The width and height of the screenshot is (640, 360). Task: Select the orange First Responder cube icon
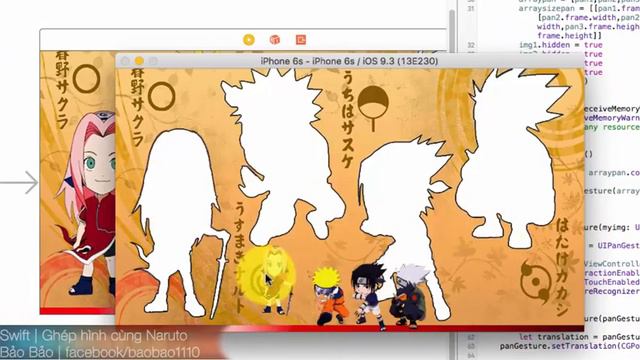tap(275, 40)
